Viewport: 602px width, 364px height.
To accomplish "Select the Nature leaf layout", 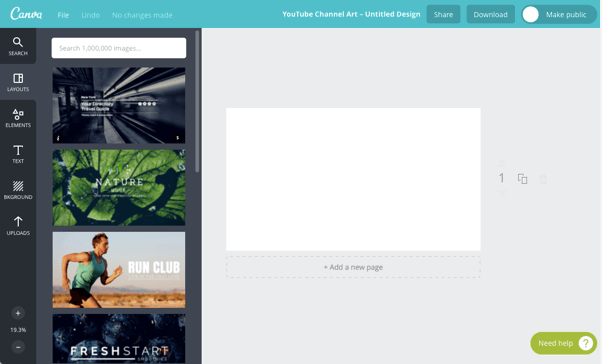I will 119,188.
